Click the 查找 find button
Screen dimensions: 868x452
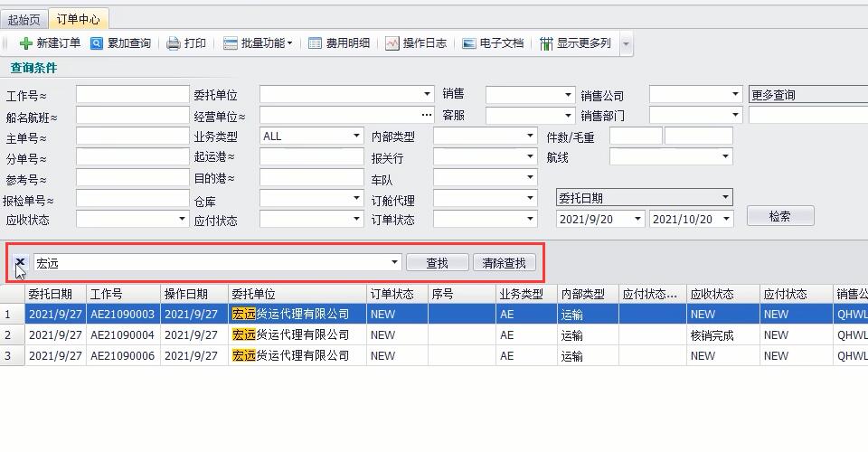[x=437, y=263]
